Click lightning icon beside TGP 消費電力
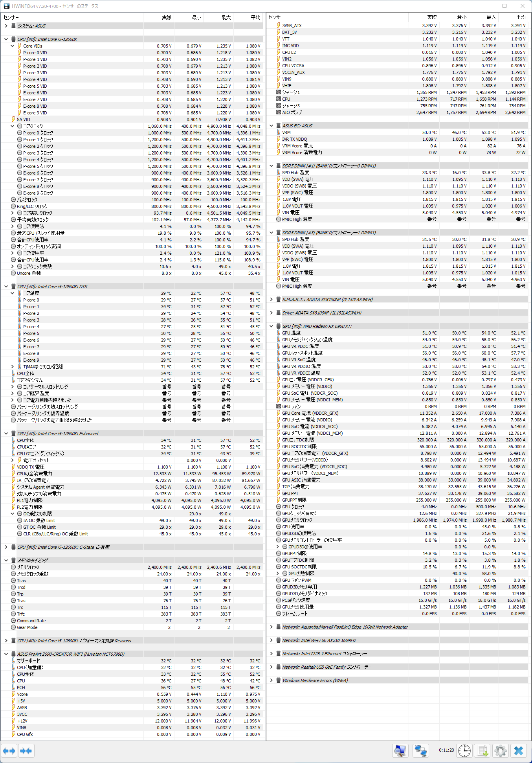Viewport: 532px width, 763px height. pyautogui.click(x=278, y=487)
